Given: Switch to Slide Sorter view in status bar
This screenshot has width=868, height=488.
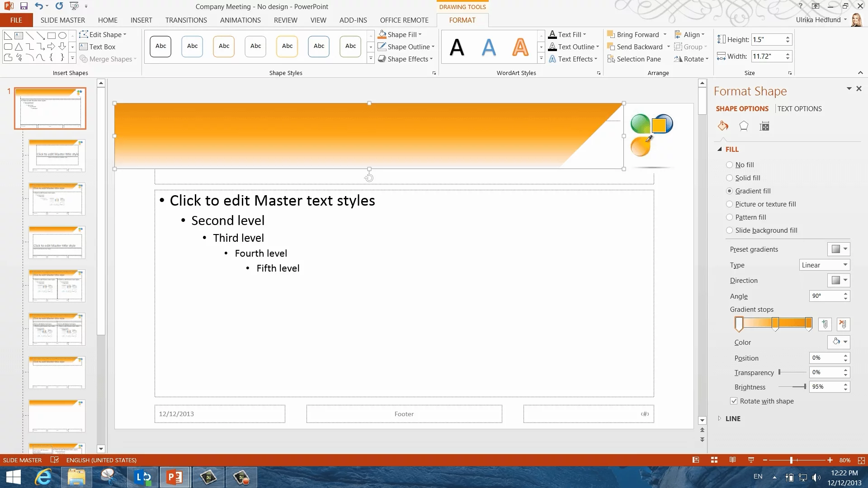Looking at the screenshot, I should pos(714,460).
